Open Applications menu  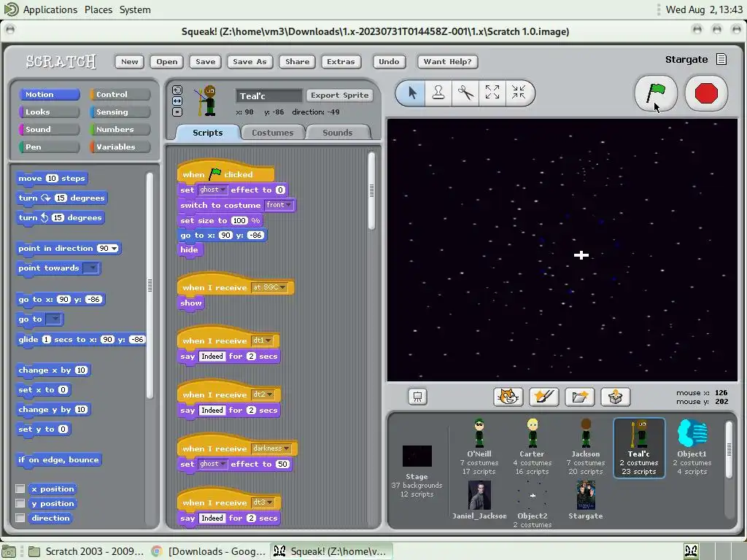[x=50, y=9]
